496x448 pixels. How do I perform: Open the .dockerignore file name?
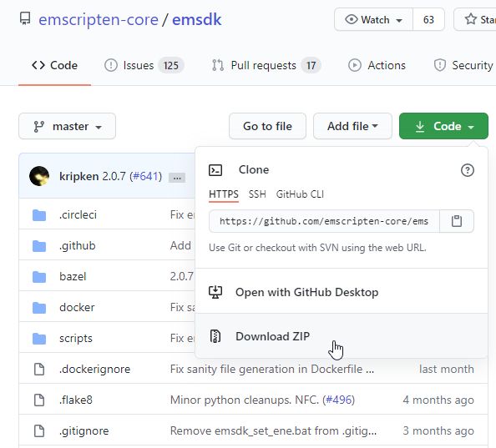(95, 369)
